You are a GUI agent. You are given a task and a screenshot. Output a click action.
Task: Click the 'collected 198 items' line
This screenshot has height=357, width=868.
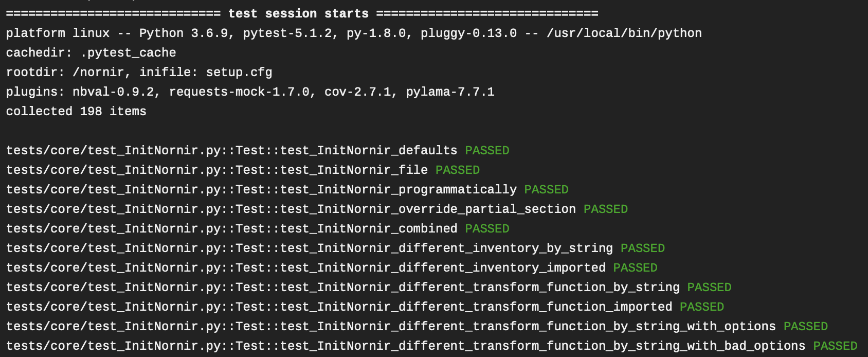point(76,111)
